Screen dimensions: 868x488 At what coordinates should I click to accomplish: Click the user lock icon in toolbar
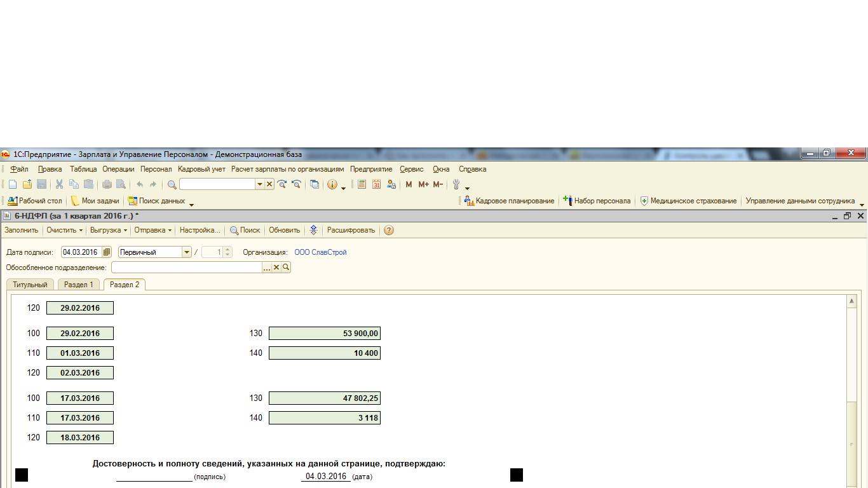391,184
